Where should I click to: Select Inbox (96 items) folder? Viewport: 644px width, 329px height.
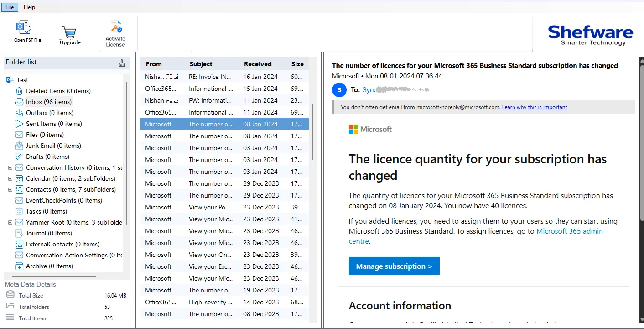tap(48, 102)
